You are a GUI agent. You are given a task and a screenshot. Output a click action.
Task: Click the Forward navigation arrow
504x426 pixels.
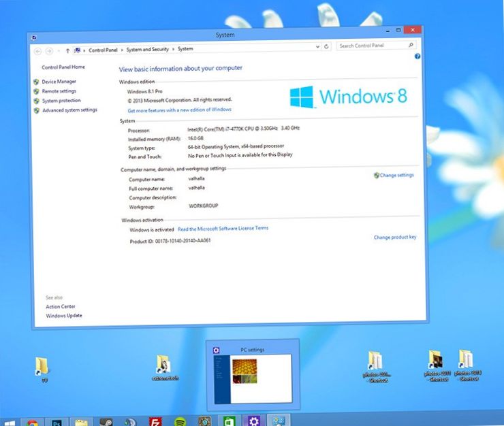(49, 51)
